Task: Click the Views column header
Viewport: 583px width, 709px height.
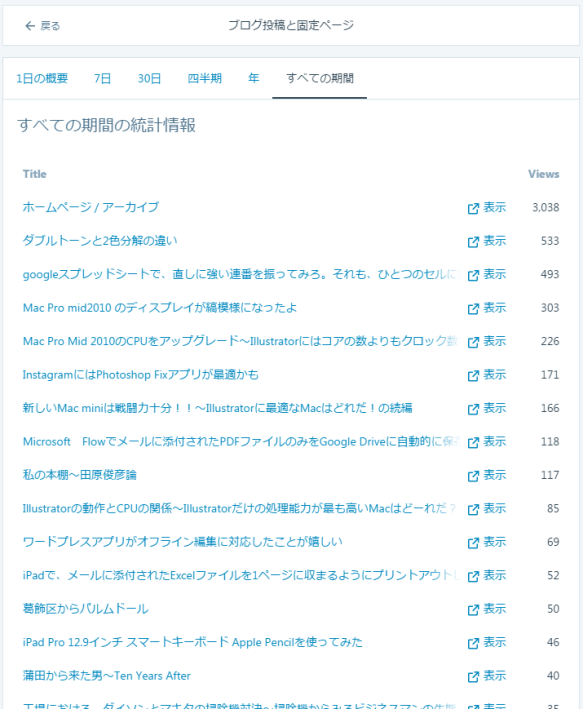Action: pyautogui.click(x=544, y=174)
